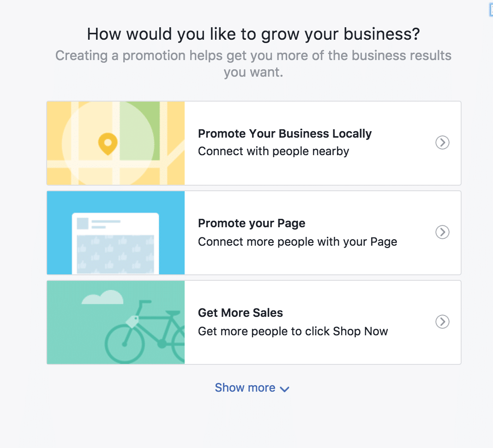
Task: Click the How would you like to grow heading
Action: click(x=253, y=34)
